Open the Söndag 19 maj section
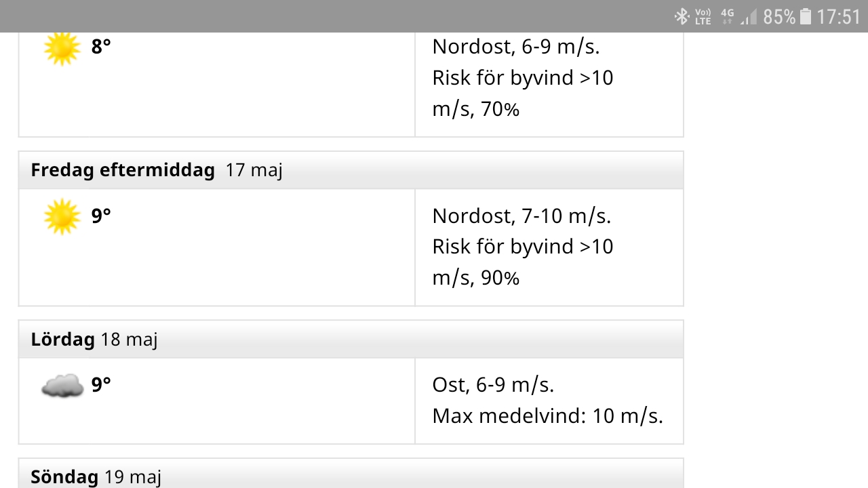The width and height of the screenshot is (868, 488). [x=351, y=474]
